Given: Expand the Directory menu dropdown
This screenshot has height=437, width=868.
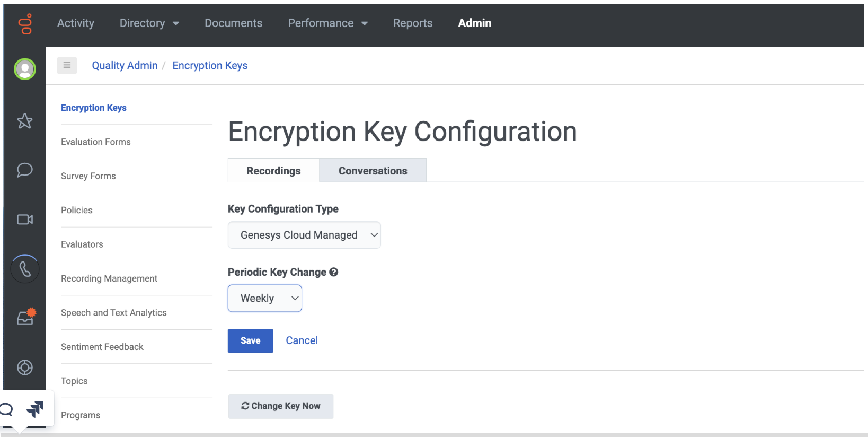Looking at the screenshot, I should tap(149, 23).
